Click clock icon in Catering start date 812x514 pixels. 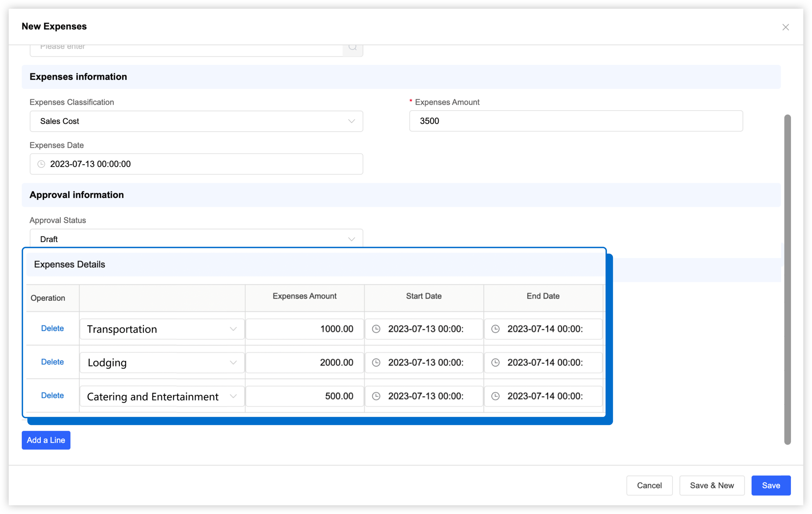376,396
